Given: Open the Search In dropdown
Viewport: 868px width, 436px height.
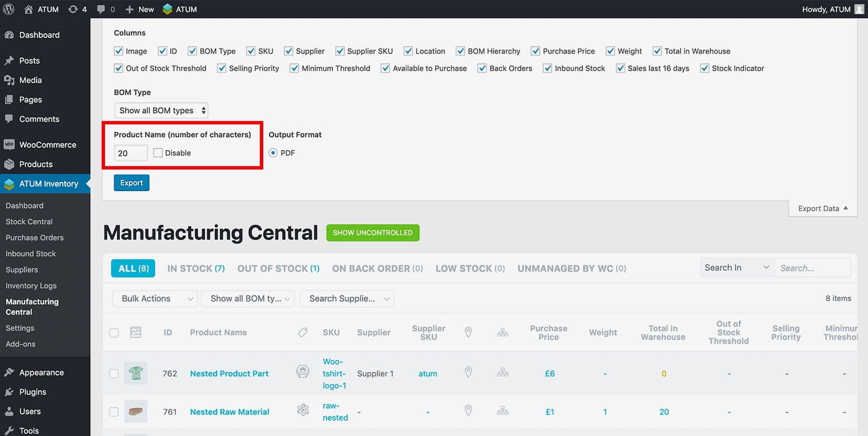Looking at the screenshot, I should [x=737, y=268].
